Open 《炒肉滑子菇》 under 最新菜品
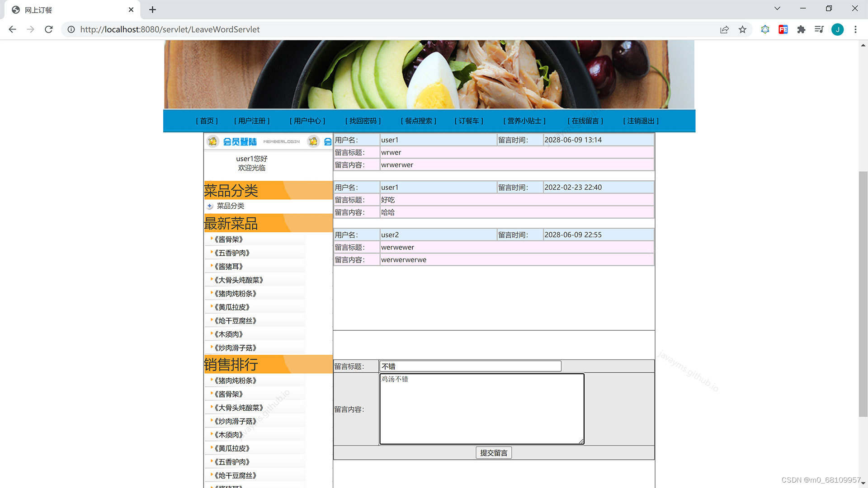868x488 pixels. coord(235,348)
